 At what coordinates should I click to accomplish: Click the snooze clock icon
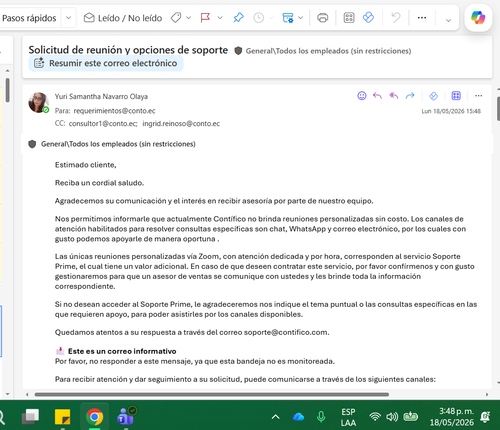click(259, 18)
